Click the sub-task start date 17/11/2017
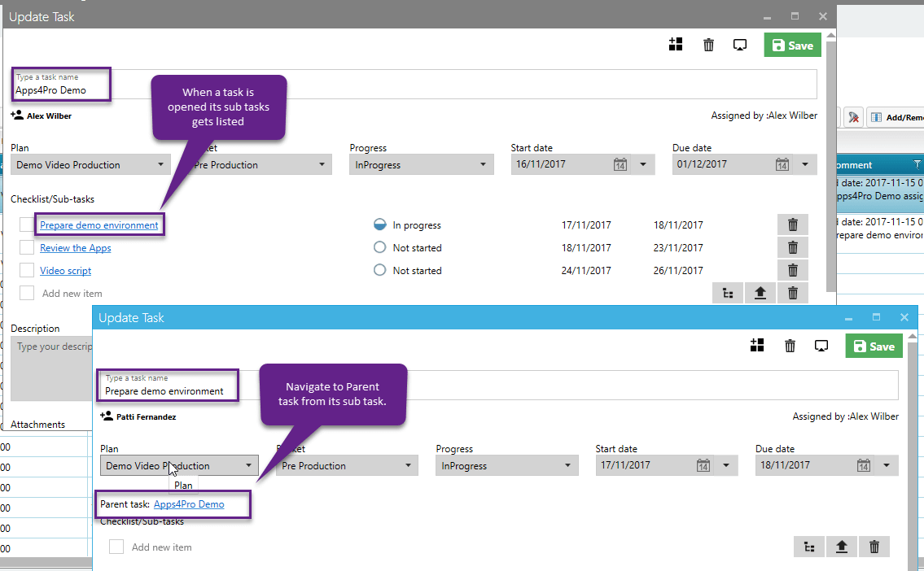 tap(586, 224)
